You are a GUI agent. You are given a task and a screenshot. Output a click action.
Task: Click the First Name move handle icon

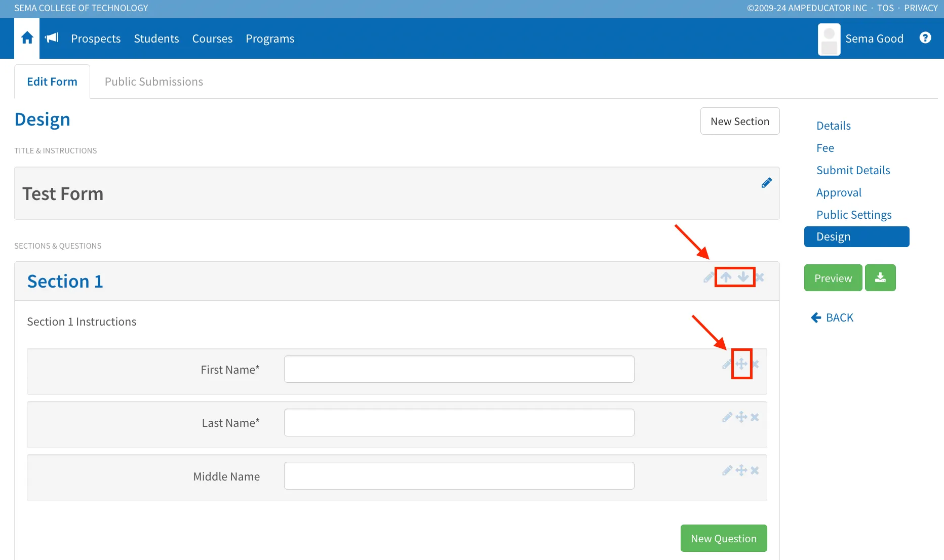tap(741, 364)
